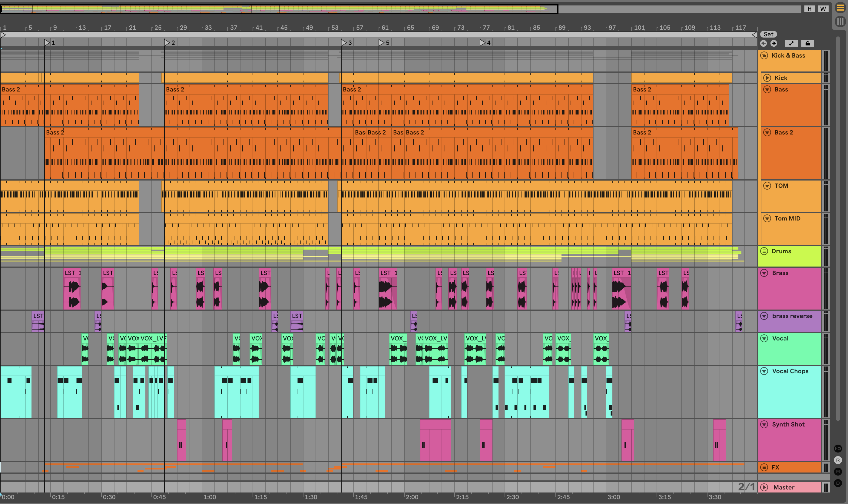
Task: Click the arrangement overview bar
Action: [x=279, y=9]
